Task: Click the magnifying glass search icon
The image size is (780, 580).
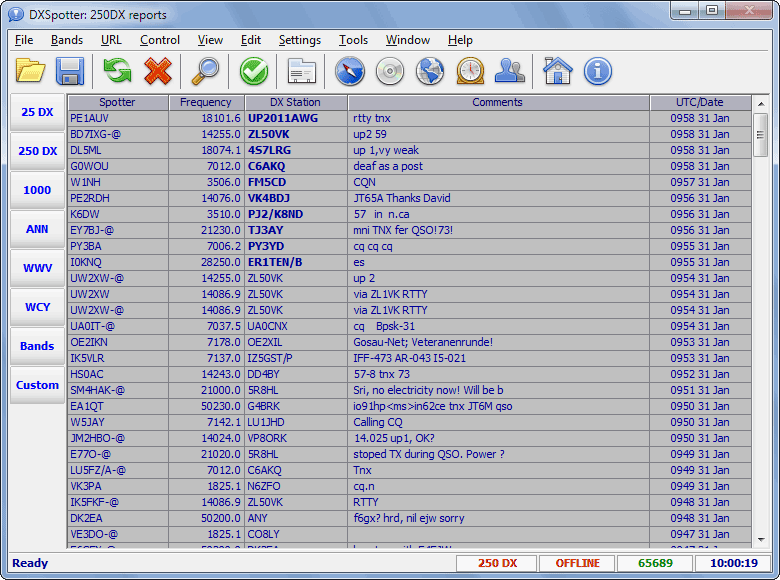Action: 206,71
